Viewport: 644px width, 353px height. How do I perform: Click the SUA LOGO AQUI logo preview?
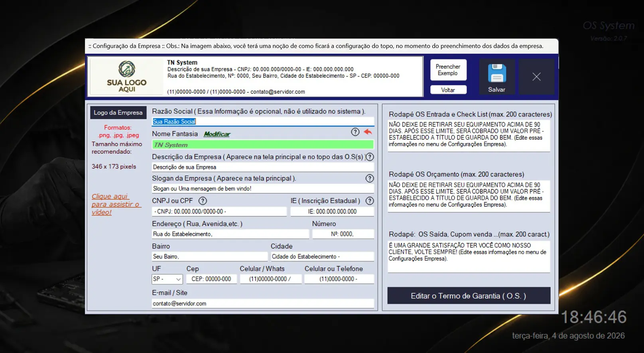126,77
